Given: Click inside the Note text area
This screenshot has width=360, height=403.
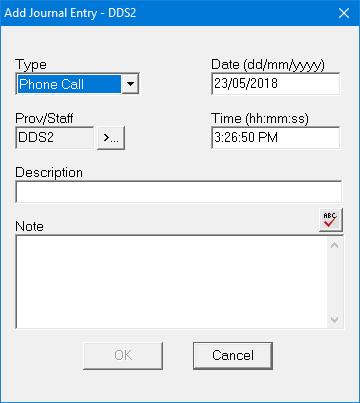Looking at the screenshot, I should 172,282.
